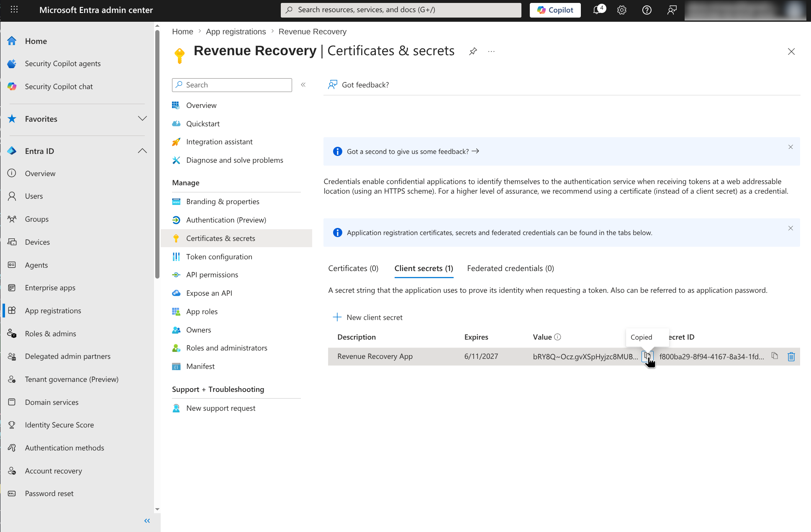
Task: Click the Devices icon in sidebar
Action: click(12, 242)
